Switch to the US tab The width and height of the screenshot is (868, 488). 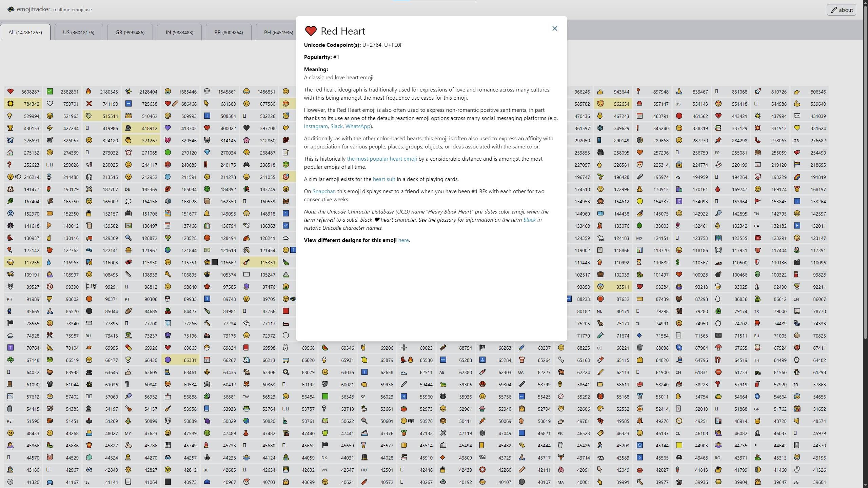click(78, 32)
